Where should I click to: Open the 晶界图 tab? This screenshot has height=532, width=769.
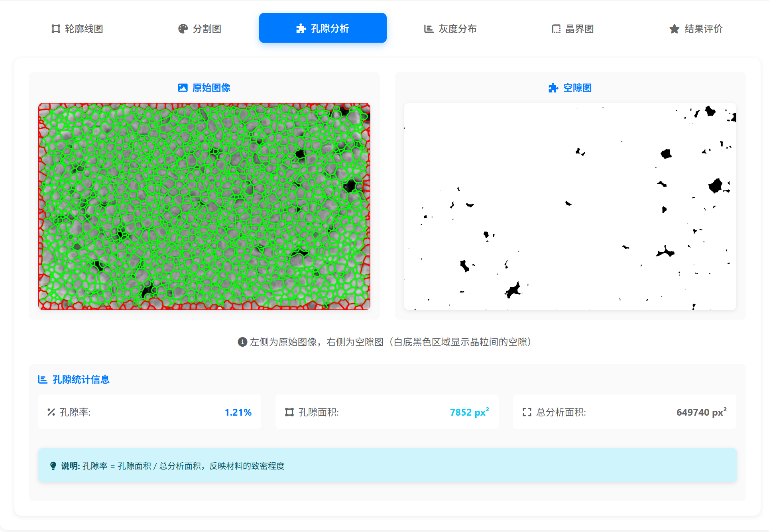click(573, 28)
